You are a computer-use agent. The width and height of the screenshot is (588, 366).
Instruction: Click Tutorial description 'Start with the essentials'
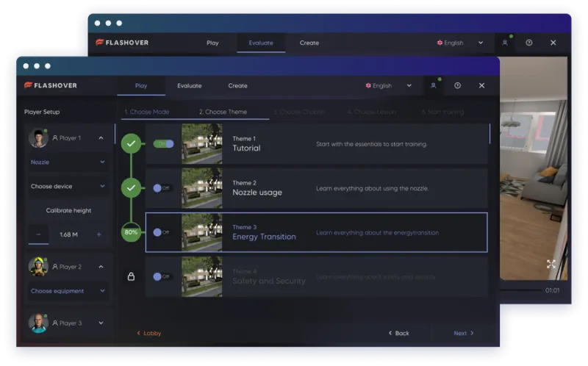coord(372,144)
